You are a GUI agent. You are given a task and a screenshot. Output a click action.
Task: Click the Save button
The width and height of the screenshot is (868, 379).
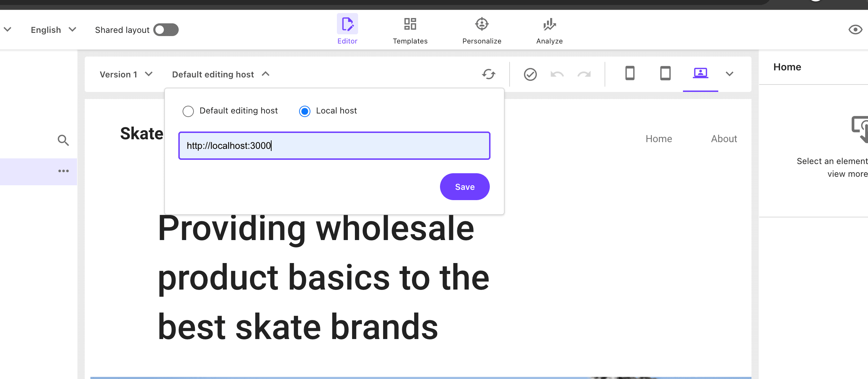click(464, 187)
